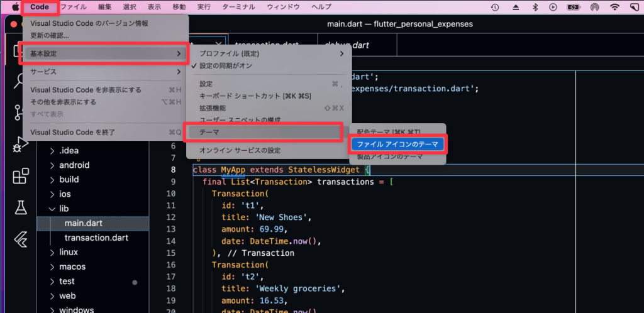The image size is (644, 313).
Task: Click 更新の確認... in Code menu
Action: point(50,35)
